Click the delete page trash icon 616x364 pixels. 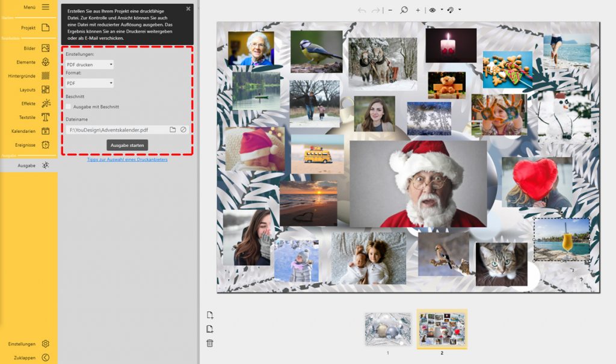[x=209, y=343]
